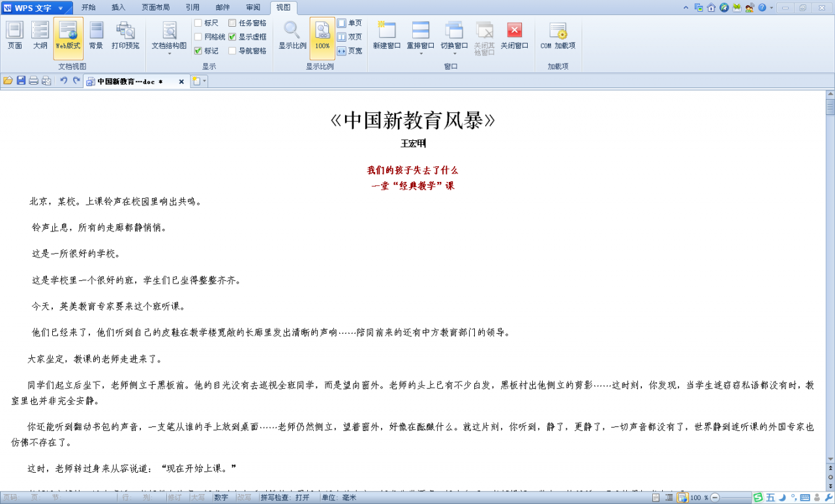This screenshot has height=504, width=835.
Task: Expand the 文档结构图 dropdown
Action: [x=169, y=53]
